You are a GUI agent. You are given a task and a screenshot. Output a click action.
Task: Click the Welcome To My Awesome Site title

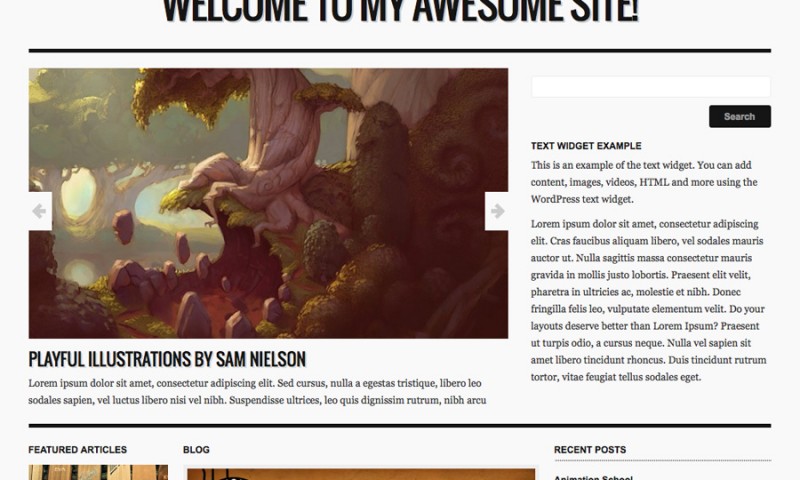coord(400,11)
